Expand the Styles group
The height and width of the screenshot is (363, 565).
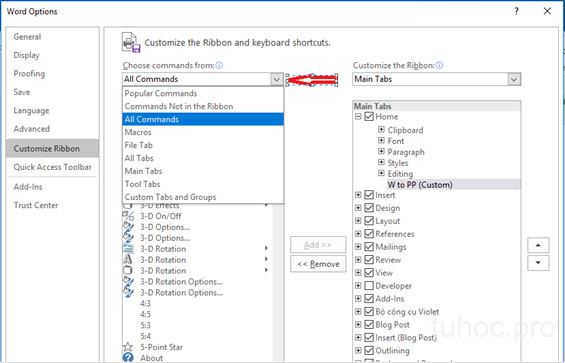point(381,162)
